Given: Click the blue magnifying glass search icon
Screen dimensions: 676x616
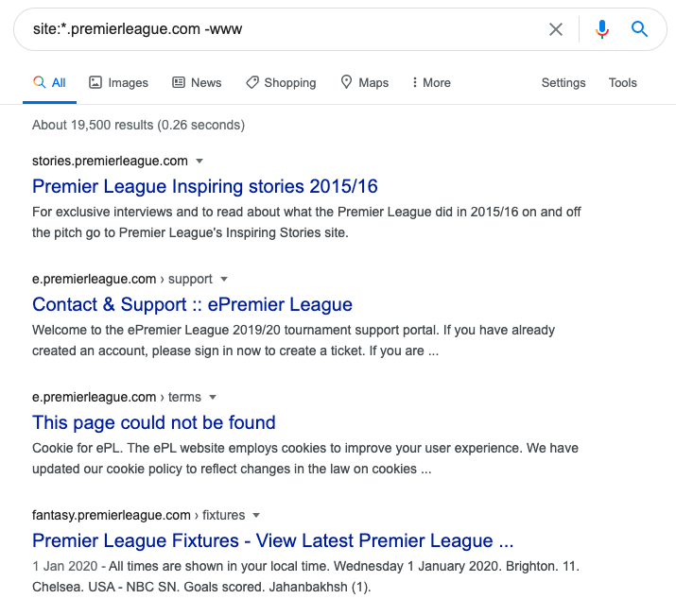Looking at the screenshot, I should click(x=640, y=29).
